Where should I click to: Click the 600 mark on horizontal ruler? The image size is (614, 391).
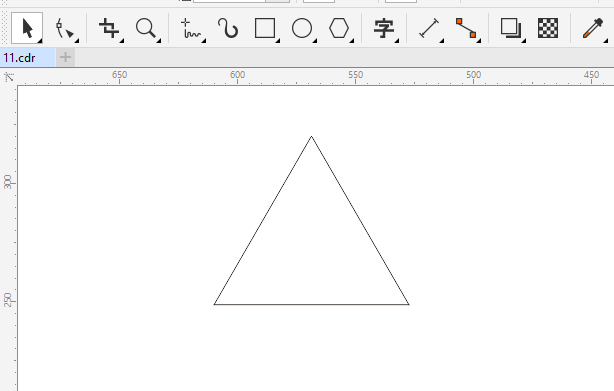(x=237, y=74)
